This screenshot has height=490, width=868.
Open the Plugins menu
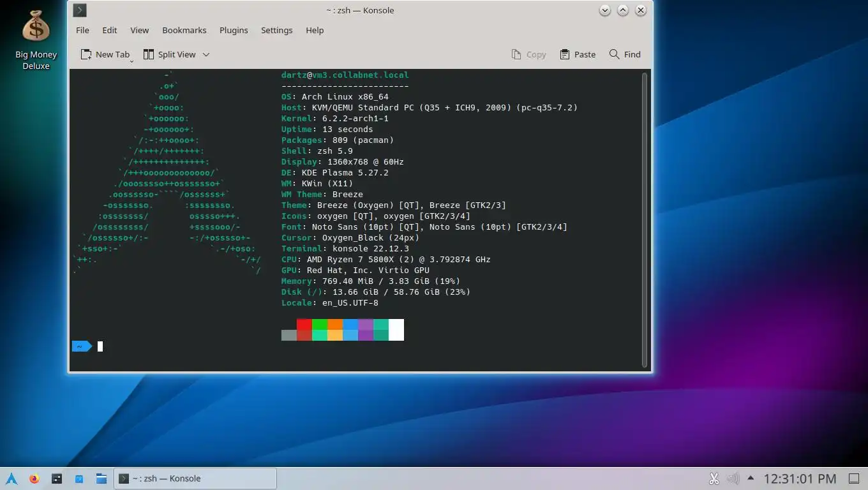pos(234,30)
